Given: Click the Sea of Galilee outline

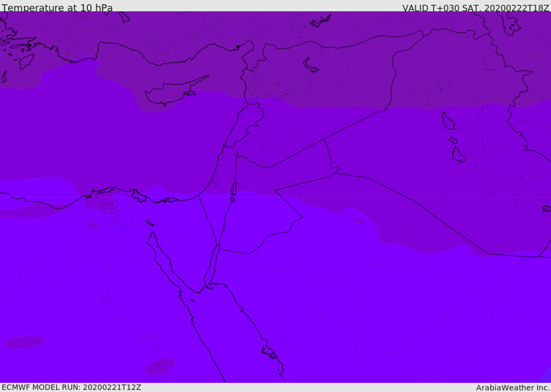Looking at the screenshot, I should point(236,154).
